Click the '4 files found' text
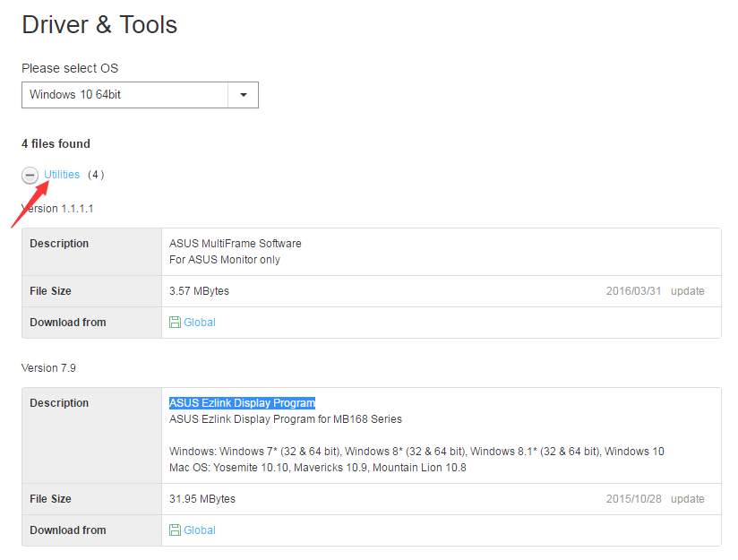The height and width of the screenshot is (560, 738). pos(56,143)
